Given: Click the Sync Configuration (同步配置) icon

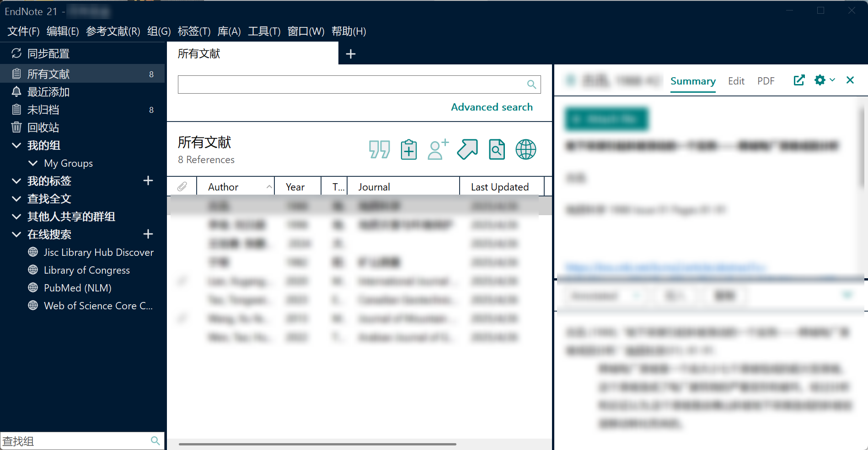Looking at the screenshot, I should [16, 53].
